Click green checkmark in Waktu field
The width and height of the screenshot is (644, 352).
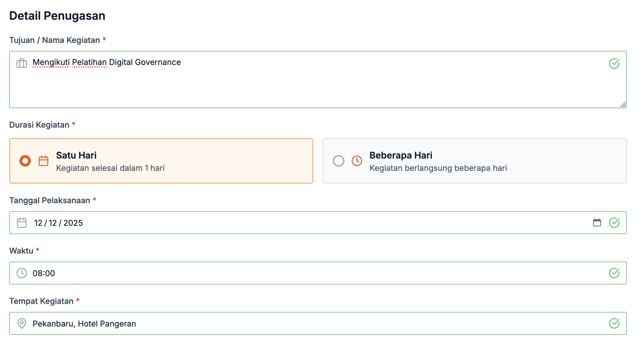pos(614,273)
